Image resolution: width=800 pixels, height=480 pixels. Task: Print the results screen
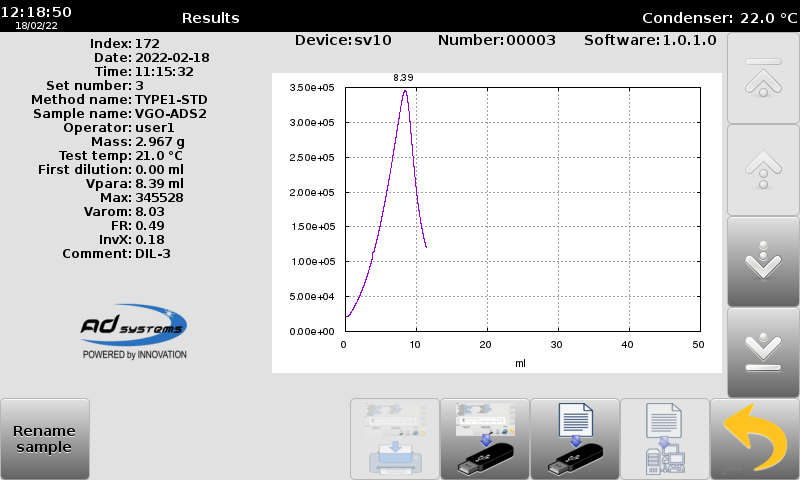click(394, 439)
